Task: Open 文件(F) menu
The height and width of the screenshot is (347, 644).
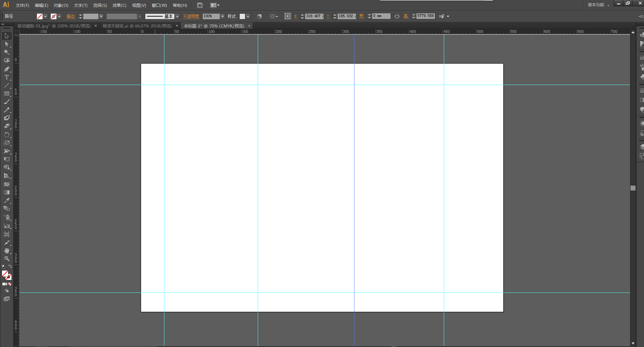Action: tap(22, 5)
